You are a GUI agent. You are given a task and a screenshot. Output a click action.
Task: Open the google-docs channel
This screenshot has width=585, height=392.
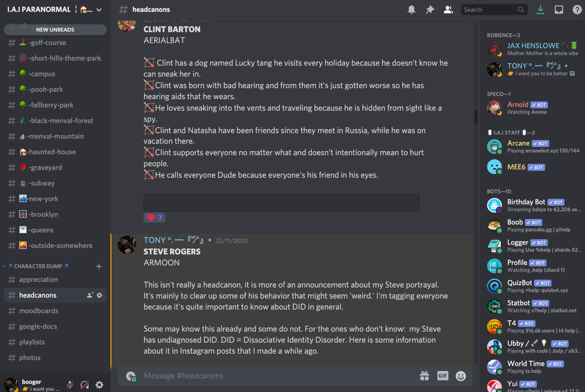point(38,326)
